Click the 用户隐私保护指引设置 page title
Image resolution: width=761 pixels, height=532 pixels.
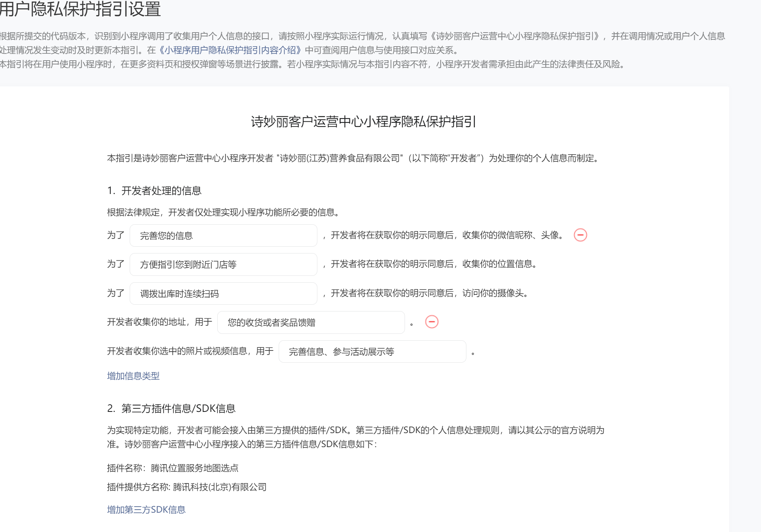(x=80, y=9)
